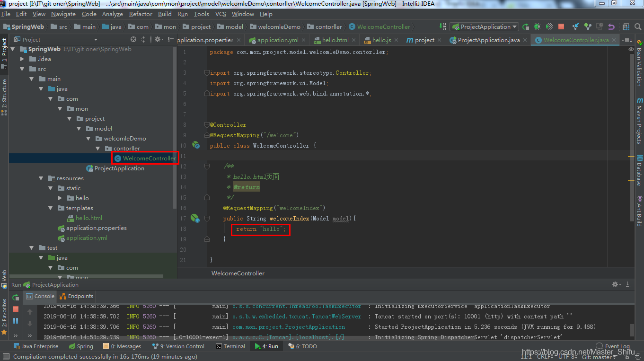Screen dimensions: 644x361
Task: Click the Spring bean gutter icon on line 10
Action: point(195,146)
